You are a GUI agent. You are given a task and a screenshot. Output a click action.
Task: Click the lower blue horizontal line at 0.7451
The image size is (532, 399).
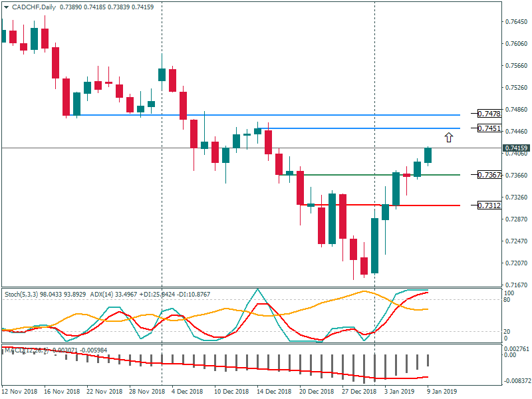[x=360, y=128]
